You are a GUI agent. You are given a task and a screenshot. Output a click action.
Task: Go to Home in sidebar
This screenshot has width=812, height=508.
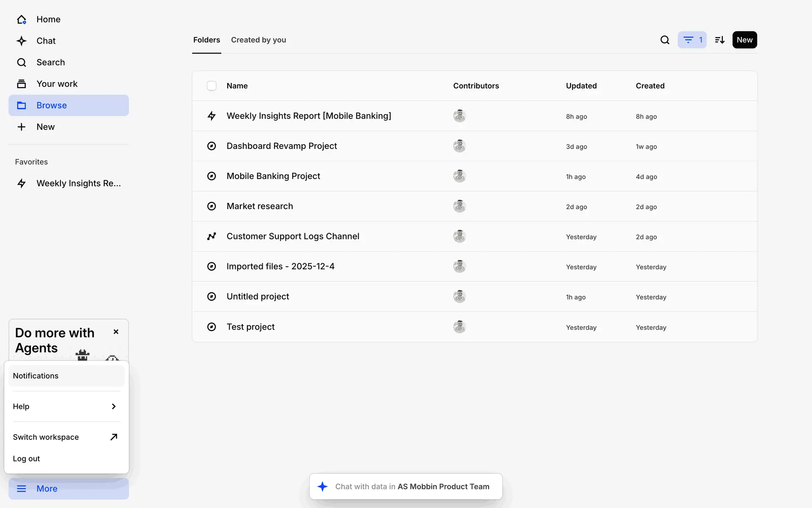[48, 19]
